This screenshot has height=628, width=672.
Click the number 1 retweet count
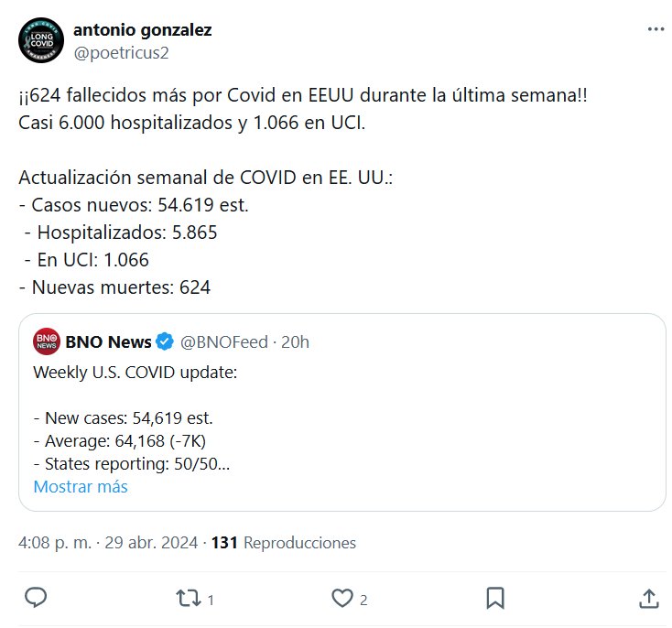click(x=211, y=601)
